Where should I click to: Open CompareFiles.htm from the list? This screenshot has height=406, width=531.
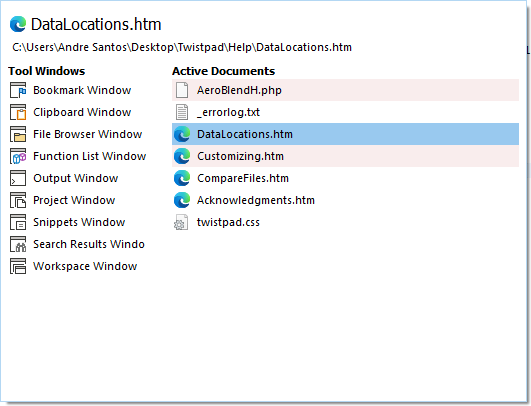click(345, 178)
